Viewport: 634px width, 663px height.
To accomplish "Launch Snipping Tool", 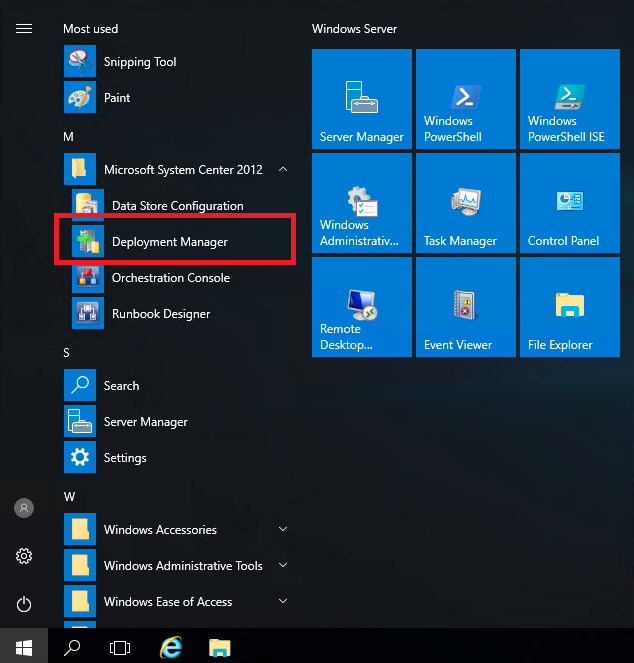I will [139, 62].
